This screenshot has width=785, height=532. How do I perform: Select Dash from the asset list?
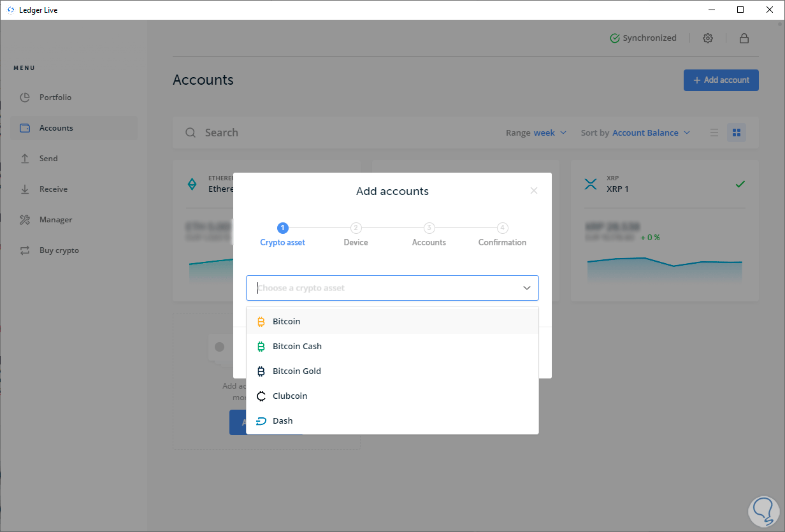coord(392,421)
